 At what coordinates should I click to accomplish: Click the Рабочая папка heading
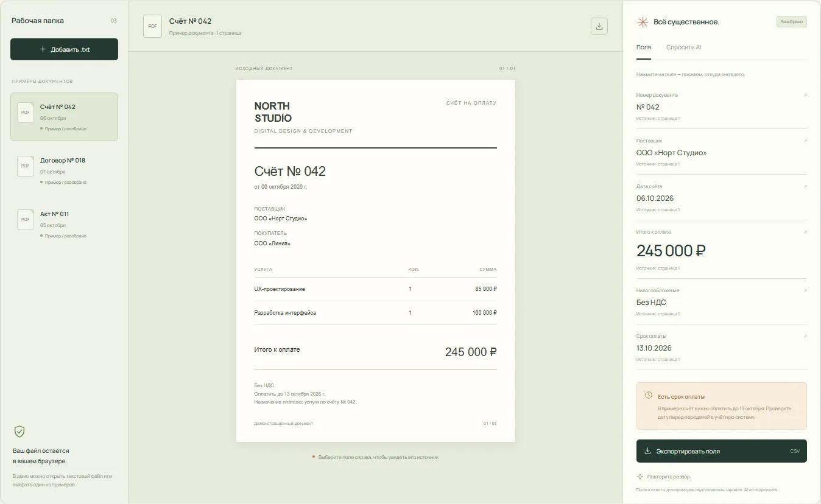[38, 21]
